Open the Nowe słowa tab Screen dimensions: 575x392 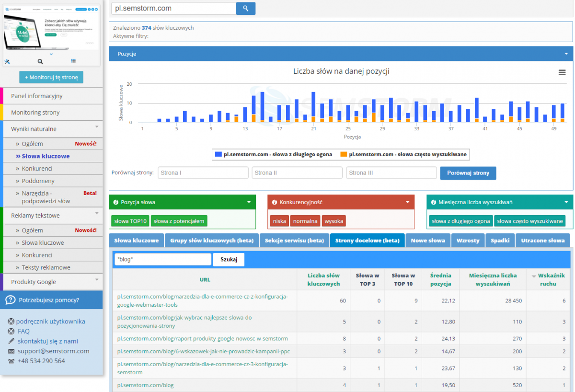(x=428, y=241)
